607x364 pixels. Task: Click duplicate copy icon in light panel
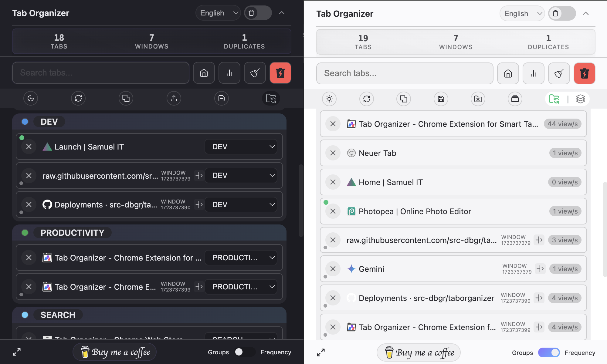click(x=404, y=99)
